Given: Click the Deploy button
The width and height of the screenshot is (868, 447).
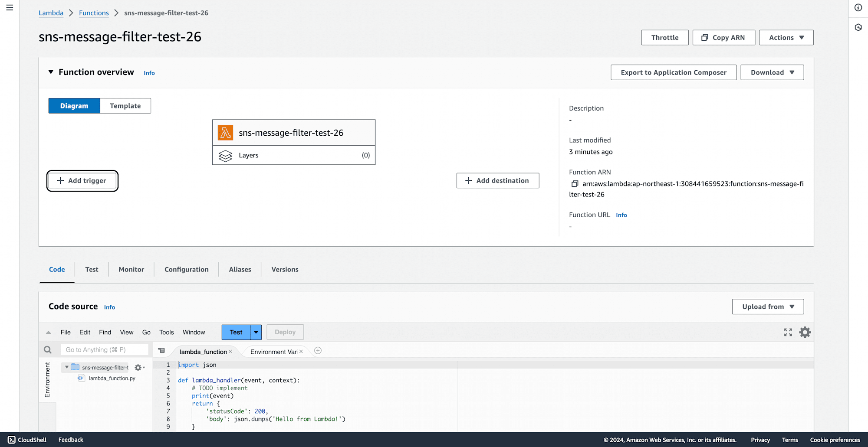Looking at the screenshot, I should pyautogui.click(x=285, y=332).
